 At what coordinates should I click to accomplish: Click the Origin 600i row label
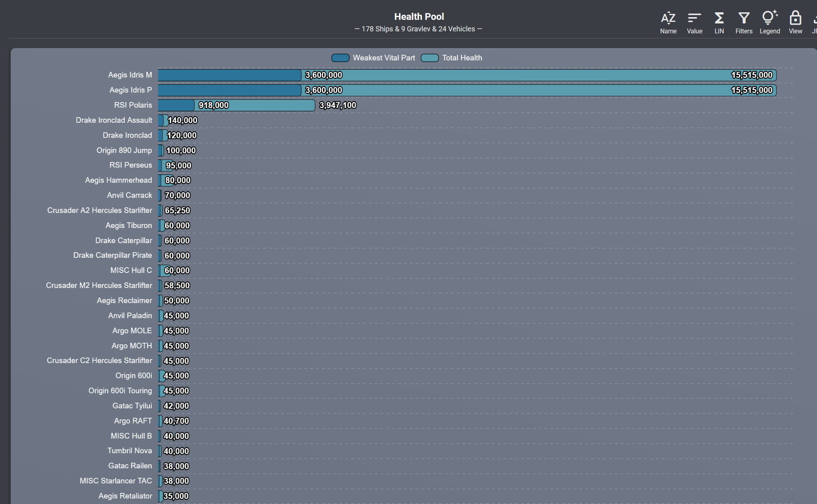(134, 376)
